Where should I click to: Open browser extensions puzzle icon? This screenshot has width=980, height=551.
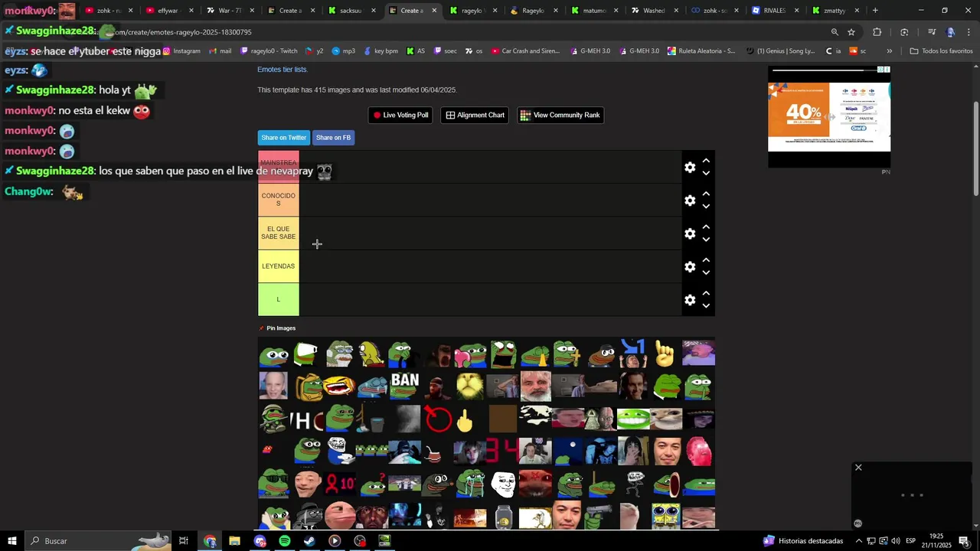pyautogui.click(x=877, y=32)
